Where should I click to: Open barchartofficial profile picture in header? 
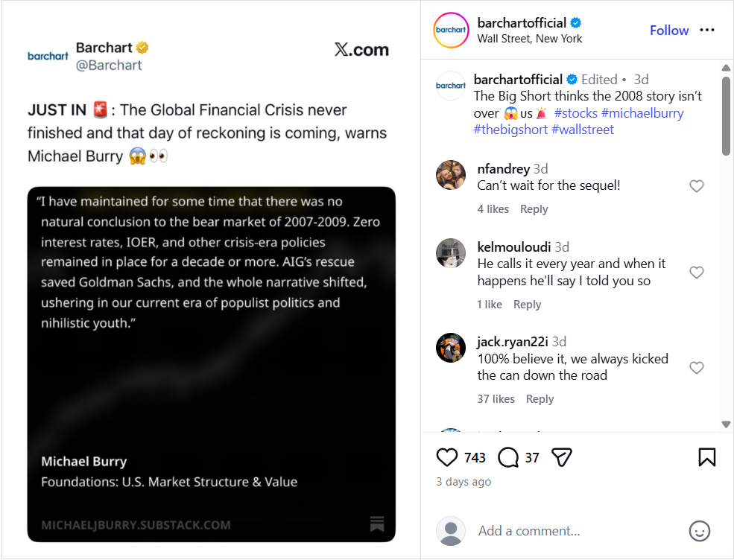click(x=451, y=31)
